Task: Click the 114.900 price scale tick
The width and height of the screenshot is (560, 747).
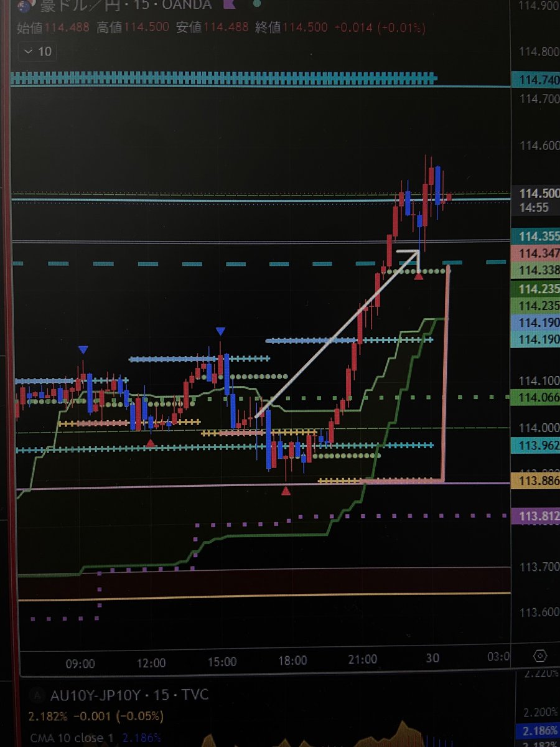Action: (x=539, y=6)
